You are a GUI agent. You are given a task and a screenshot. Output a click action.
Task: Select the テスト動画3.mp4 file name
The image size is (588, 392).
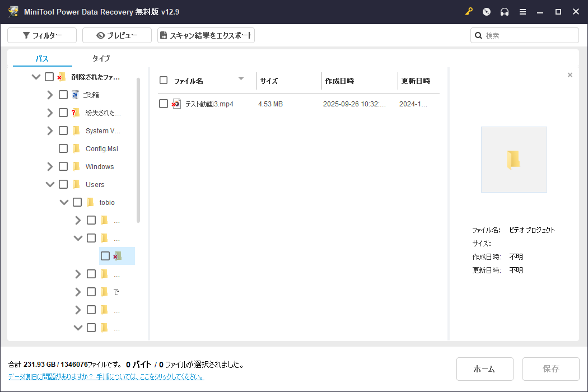[x=209, y=104]
